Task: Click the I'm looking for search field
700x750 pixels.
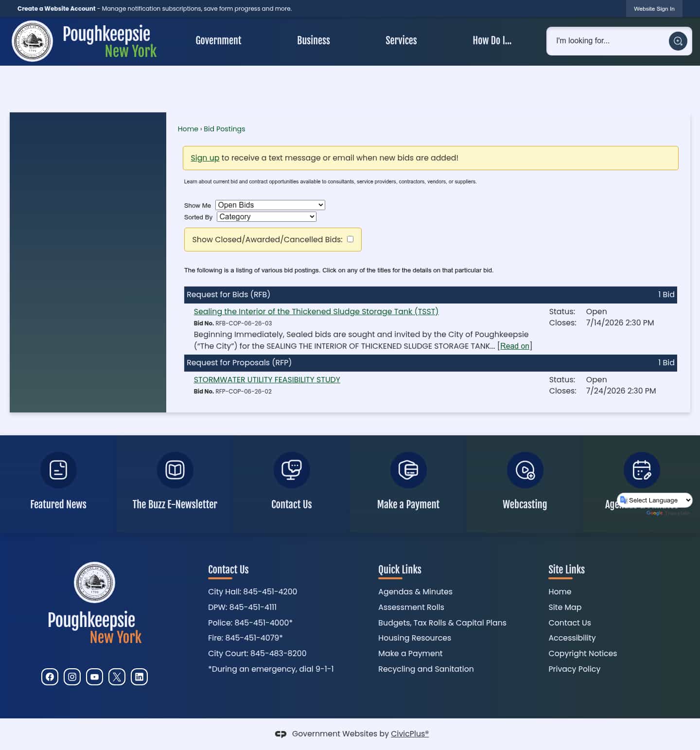Action: point(610,41)
